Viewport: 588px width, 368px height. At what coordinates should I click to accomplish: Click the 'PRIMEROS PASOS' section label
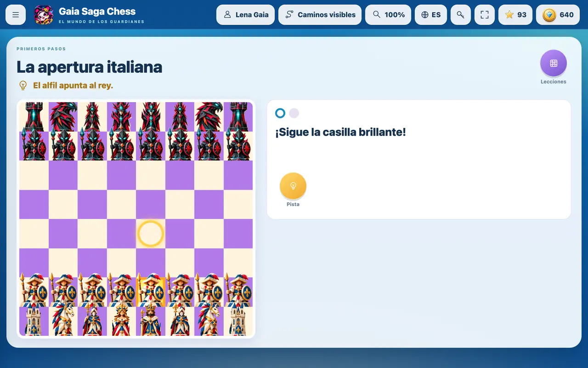(41, 49)
